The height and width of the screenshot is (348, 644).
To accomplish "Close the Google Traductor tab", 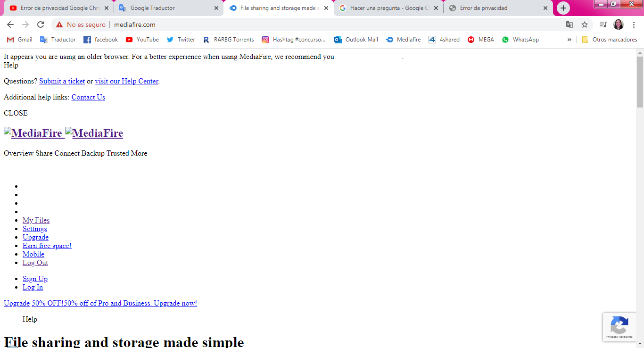I will [216, 8].
